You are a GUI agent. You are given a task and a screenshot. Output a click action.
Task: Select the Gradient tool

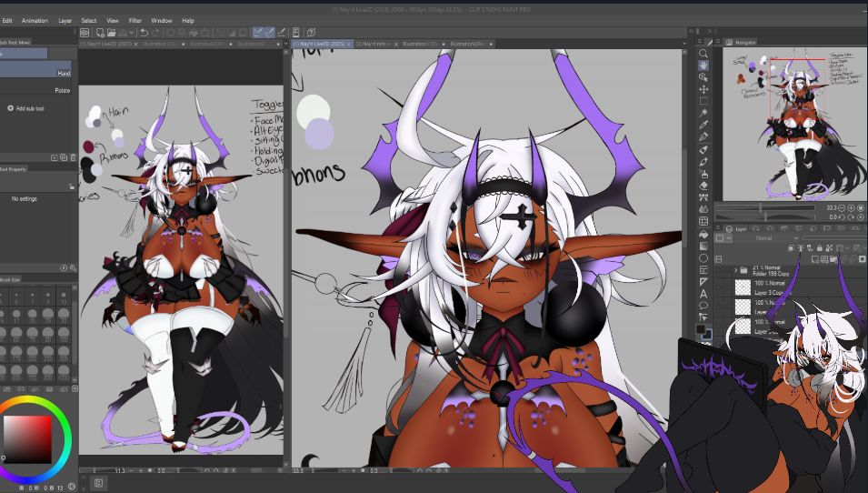[x=703, y=246]
